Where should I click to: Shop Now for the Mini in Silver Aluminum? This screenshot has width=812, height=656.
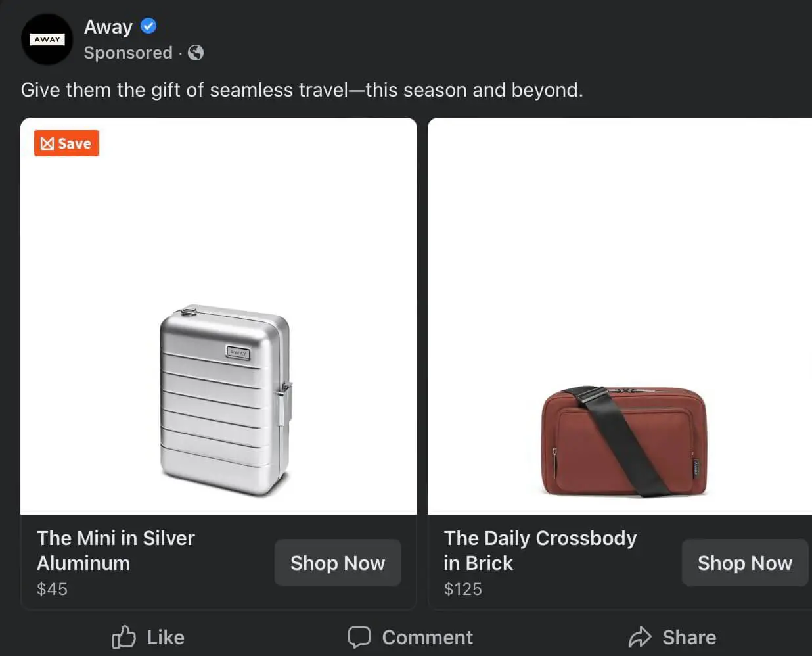coord(337,563)
